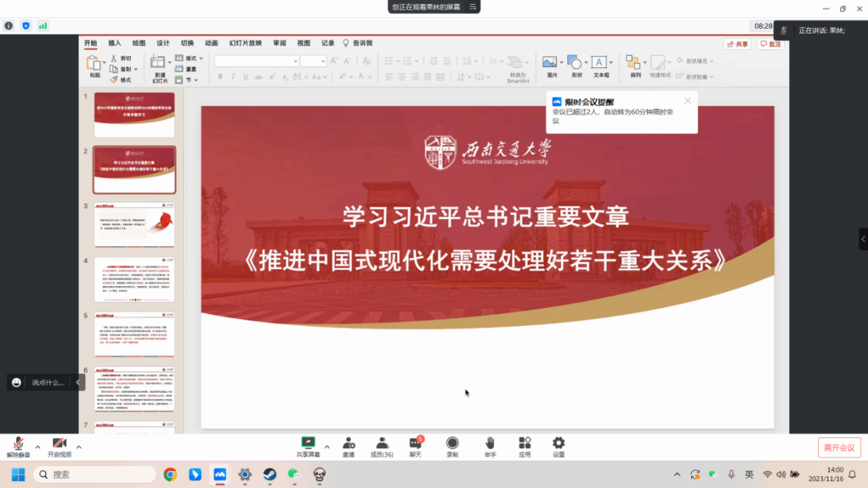Image resolution: width=868 pixels, height=488 pixels.
Task: Close the 限时会议提醒 notification
Action: [x=687, y=101]
